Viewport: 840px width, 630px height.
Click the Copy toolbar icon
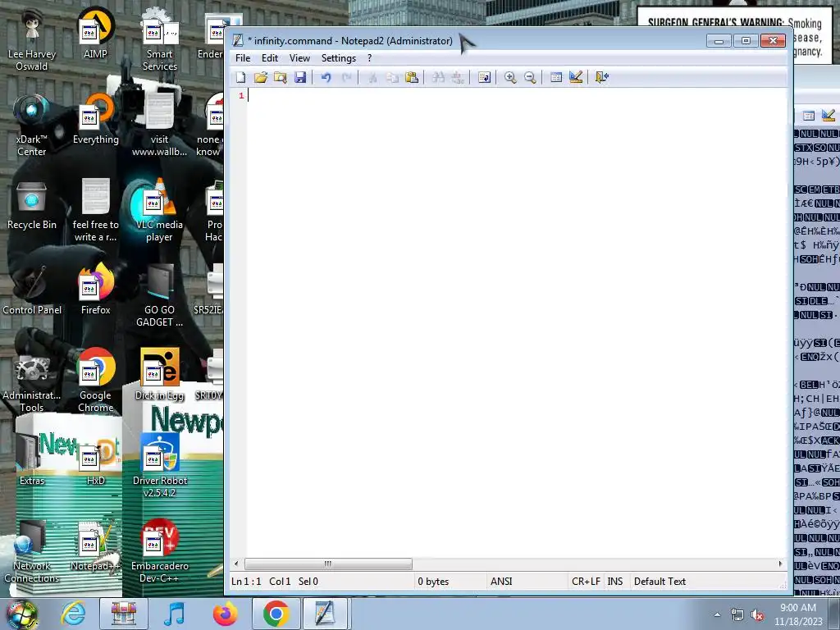[x=392, y=77]
